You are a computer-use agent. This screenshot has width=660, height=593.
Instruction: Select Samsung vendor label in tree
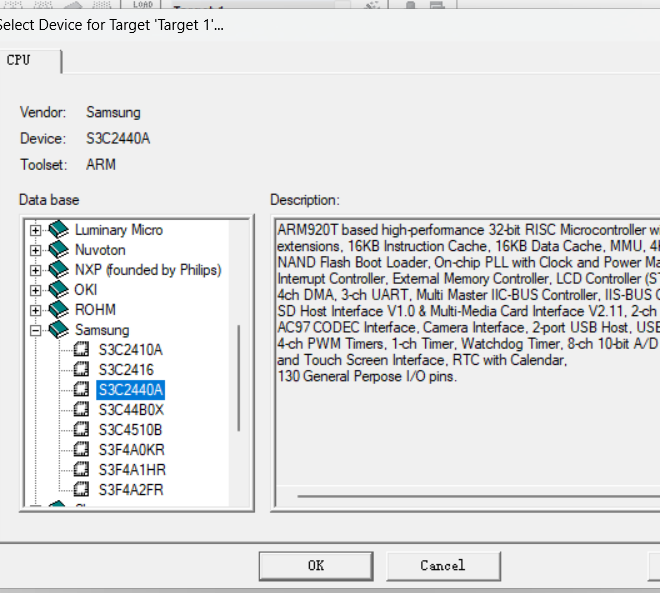[102, 330]
